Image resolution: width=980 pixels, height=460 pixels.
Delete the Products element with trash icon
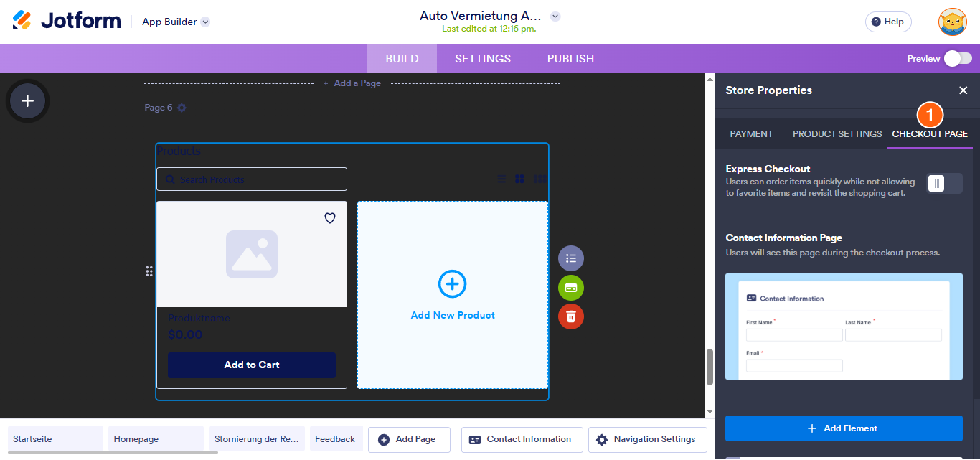(x=570, y=316)
